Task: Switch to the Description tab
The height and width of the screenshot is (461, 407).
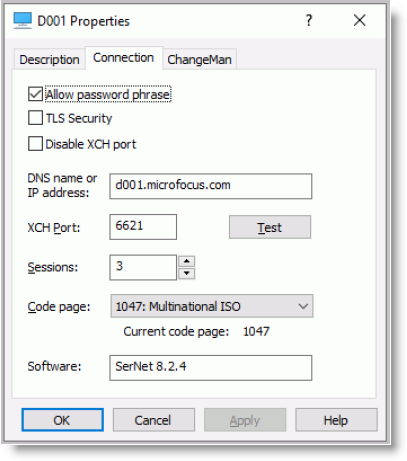Action: point(49,60)
